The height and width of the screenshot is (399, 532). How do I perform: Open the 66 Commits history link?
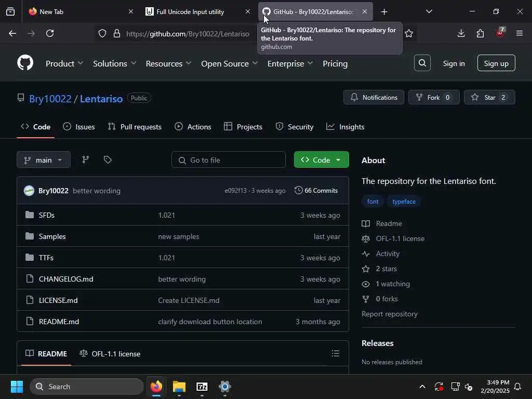point(316,191)
